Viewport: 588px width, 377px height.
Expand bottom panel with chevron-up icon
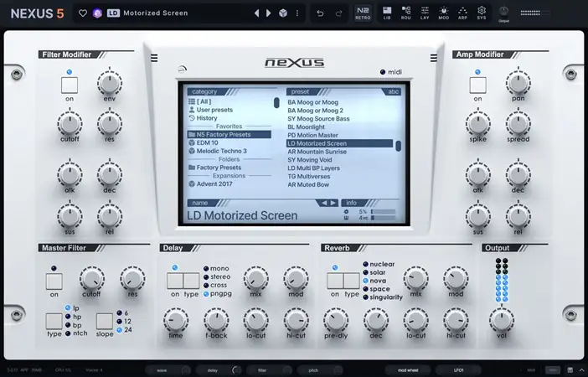click(581, 370)
